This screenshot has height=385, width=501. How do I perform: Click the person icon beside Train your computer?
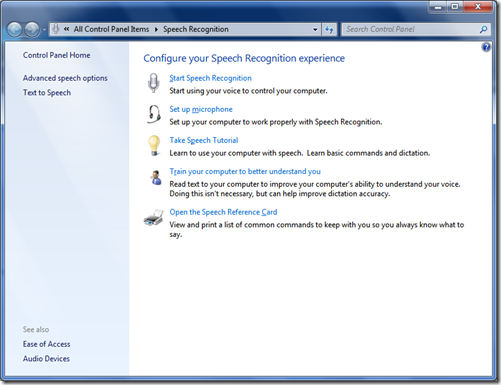tap(155, 177)
